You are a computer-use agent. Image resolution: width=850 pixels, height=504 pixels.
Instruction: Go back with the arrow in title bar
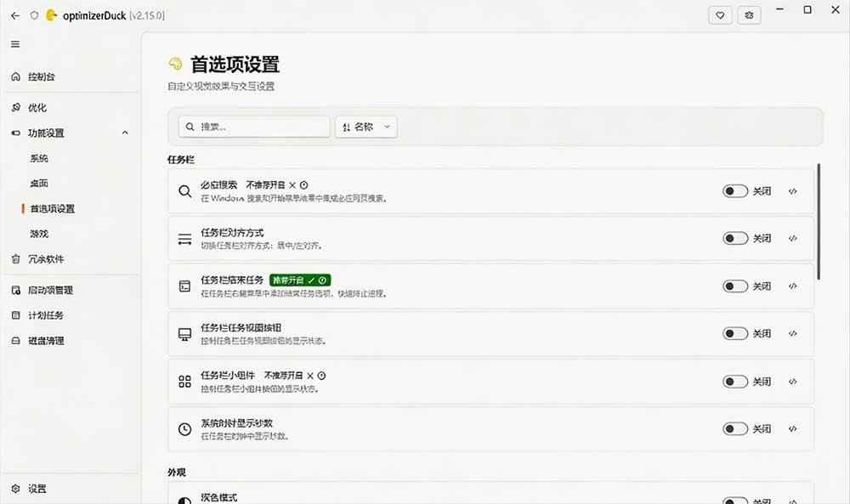pos(15,15)
